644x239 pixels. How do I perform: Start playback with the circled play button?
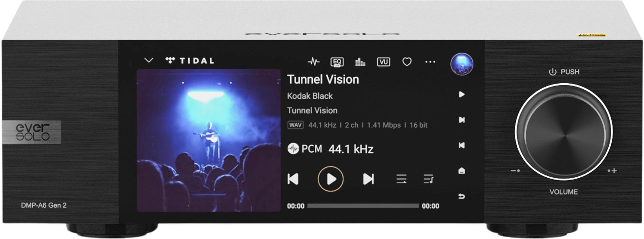coord(331,179)
